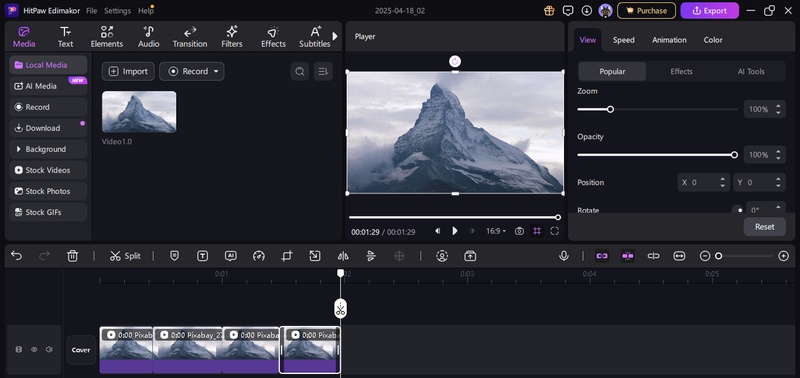Open the Transition tab
800x378 pixels.
coord(190,37)
